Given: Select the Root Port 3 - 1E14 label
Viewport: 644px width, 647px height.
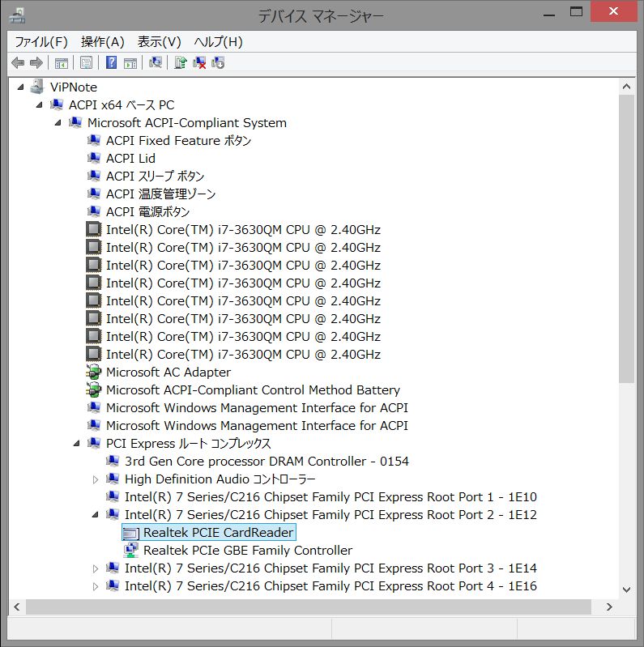Looking at the screenshot, I should [331, 568].
